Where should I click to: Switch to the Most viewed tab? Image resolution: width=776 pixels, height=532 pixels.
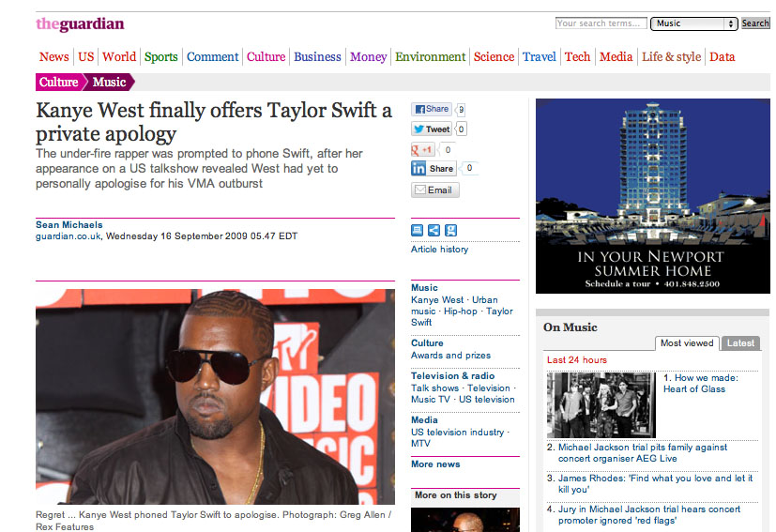pyautogui.click(x=687, y=343)
